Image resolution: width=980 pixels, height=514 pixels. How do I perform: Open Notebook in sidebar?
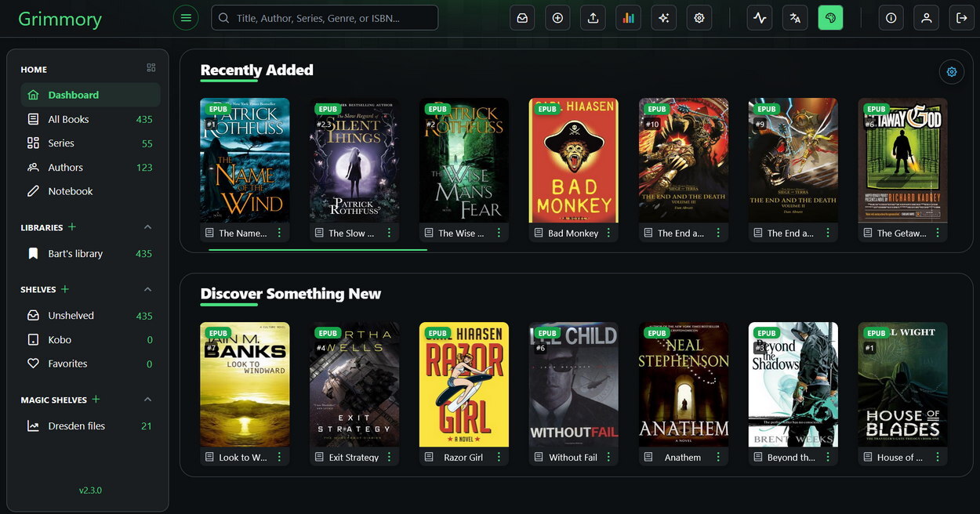point(90,191)
